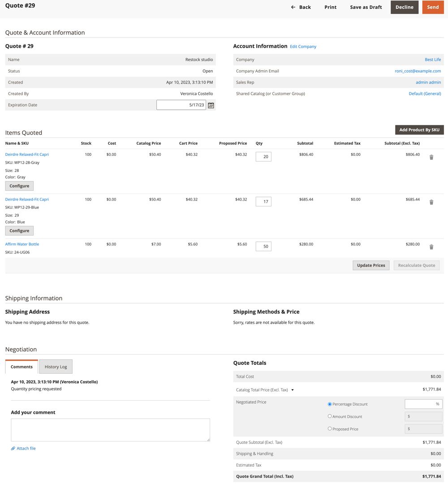Screen dimensions: 448x501
Task: Send the quote
Action: pos(433,7)
